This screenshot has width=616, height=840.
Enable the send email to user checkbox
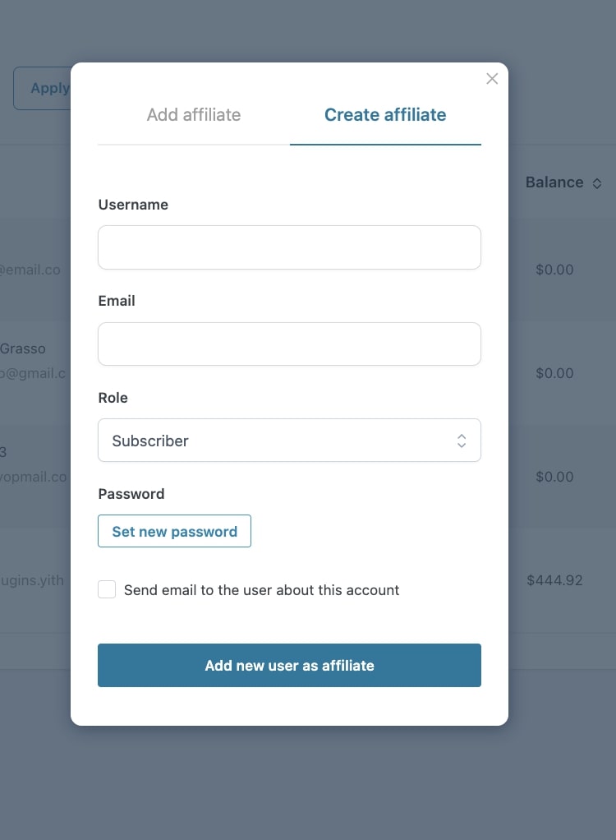(107, 589)
